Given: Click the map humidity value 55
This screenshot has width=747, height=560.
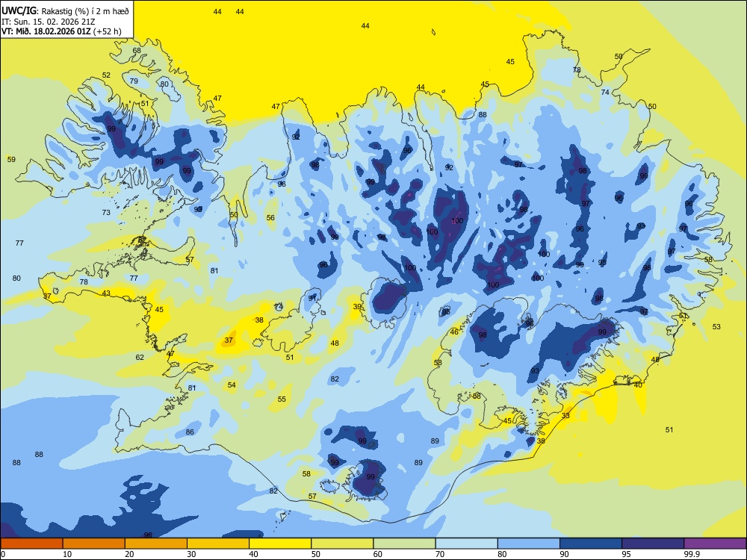Looking at the screenshot, I should (x=282, y=399).
